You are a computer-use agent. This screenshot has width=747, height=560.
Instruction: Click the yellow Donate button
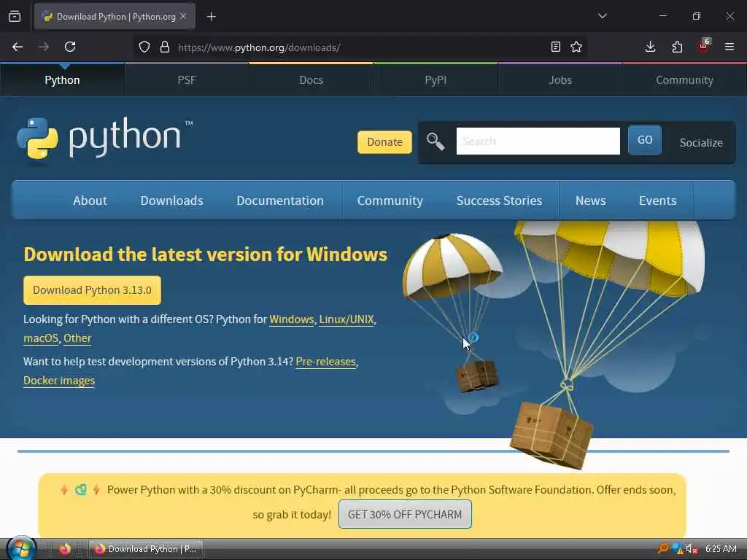[x=384, y=142]
